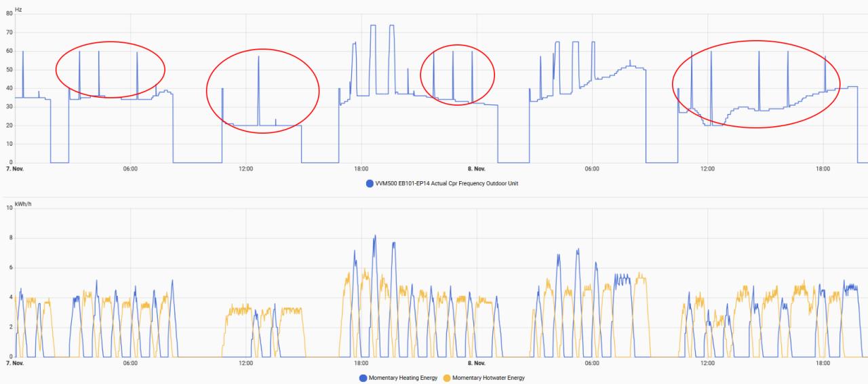Select the 7. Nov. label on frequency chart

[x=14, y=168]
